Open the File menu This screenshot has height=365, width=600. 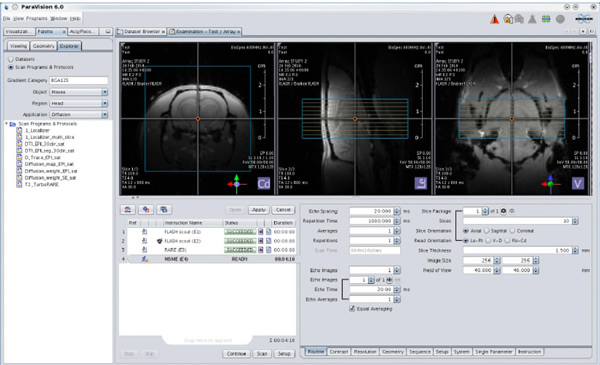7,18
